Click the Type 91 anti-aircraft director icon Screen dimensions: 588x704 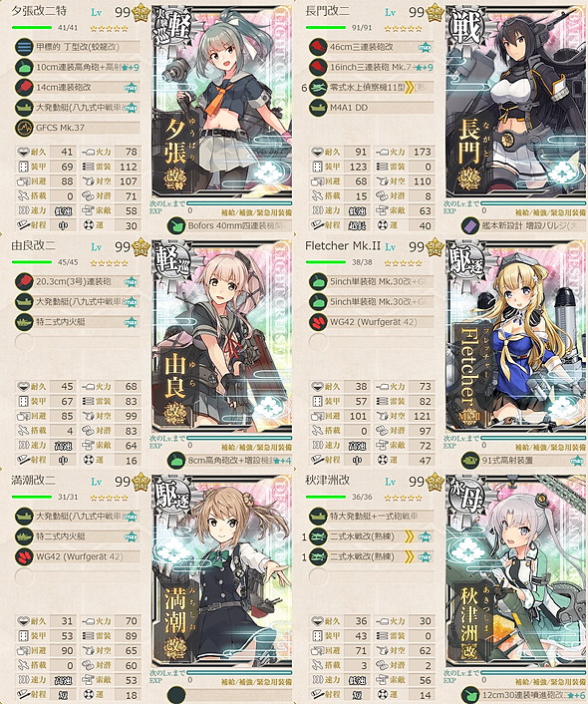[x=470, y=461]
